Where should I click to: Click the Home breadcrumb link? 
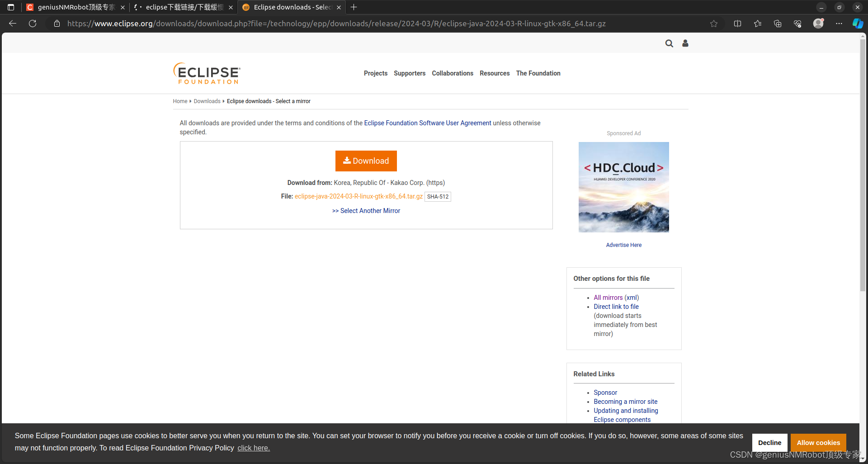click(x=180, y=101)
